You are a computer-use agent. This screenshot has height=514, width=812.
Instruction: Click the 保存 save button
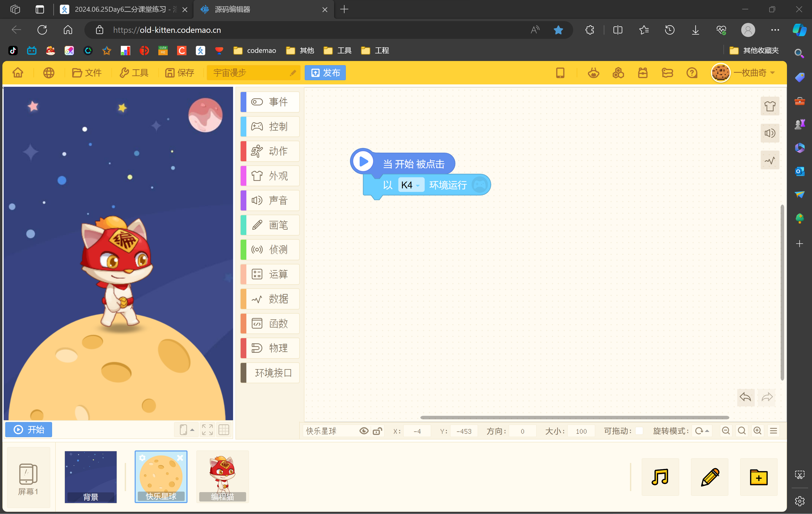[x=180, y=72]
